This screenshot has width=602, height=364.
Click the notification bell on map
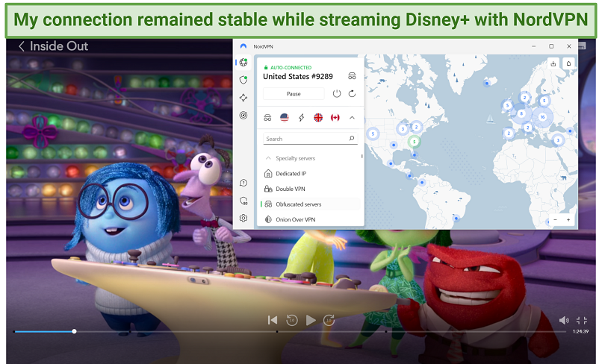(568, 63)
